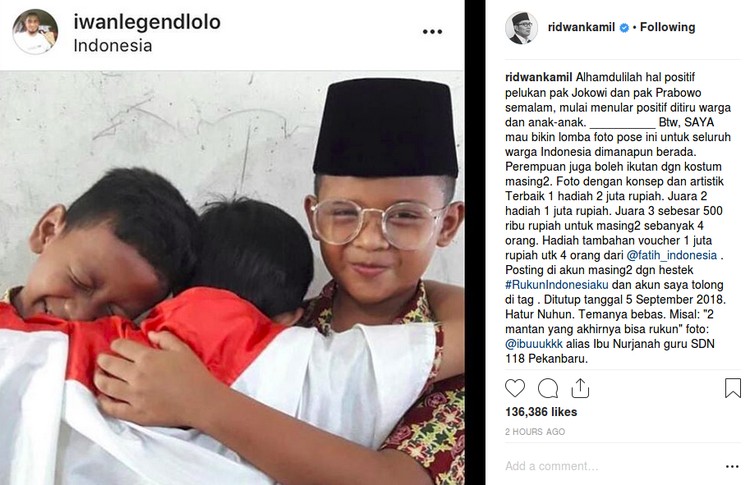View the 136,386 likes list
This screenshot has width=750, height=485.
tap(541, 412)
